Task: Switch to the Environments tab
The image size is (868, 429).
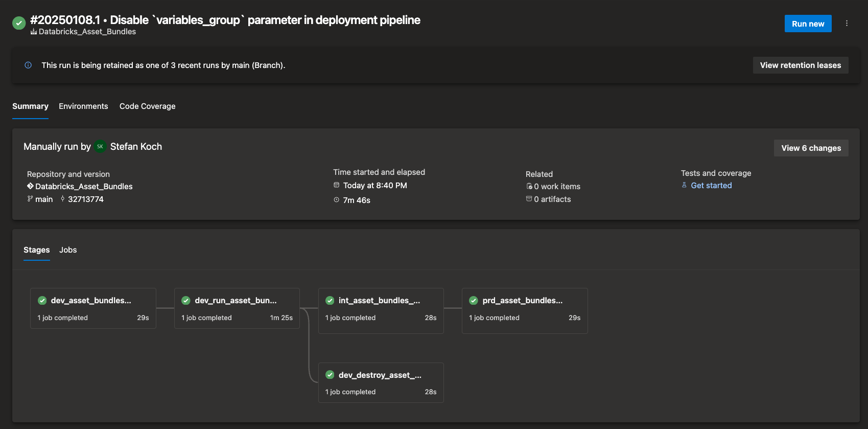Action: pyautogui.click(x=83, y=106)
